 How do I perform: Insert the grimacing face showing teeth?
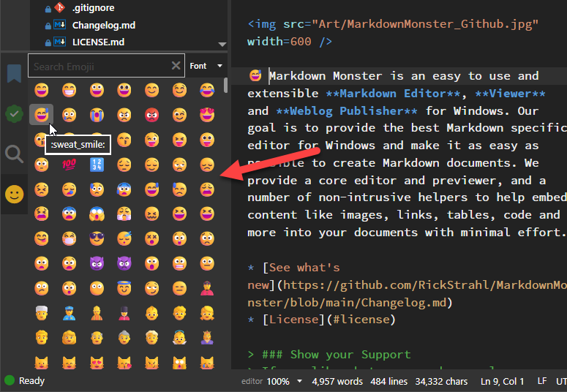pyautogui.click(x=179, y=263)
